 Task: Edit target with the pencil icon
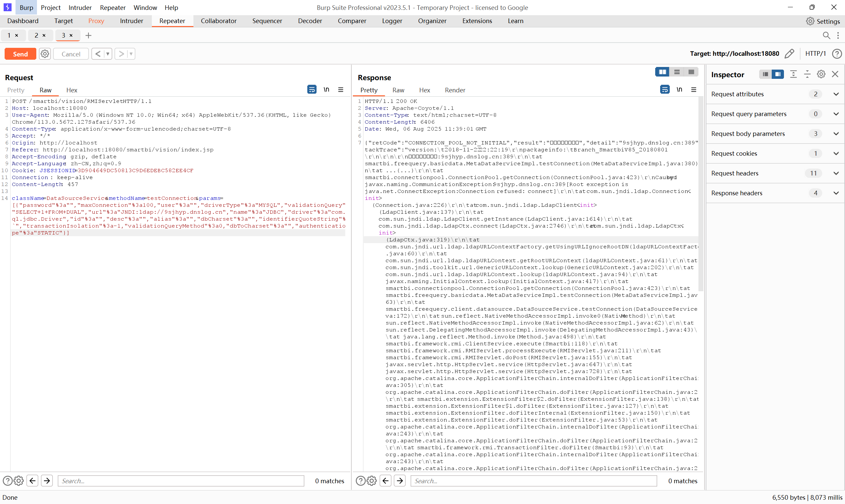click(x=789, y=54)
